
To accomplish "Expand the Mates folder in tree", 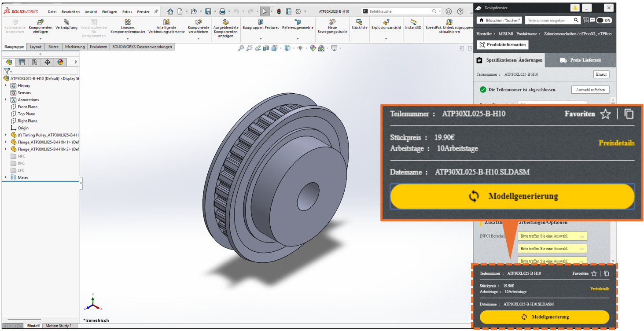I will (x=6, y=177).
